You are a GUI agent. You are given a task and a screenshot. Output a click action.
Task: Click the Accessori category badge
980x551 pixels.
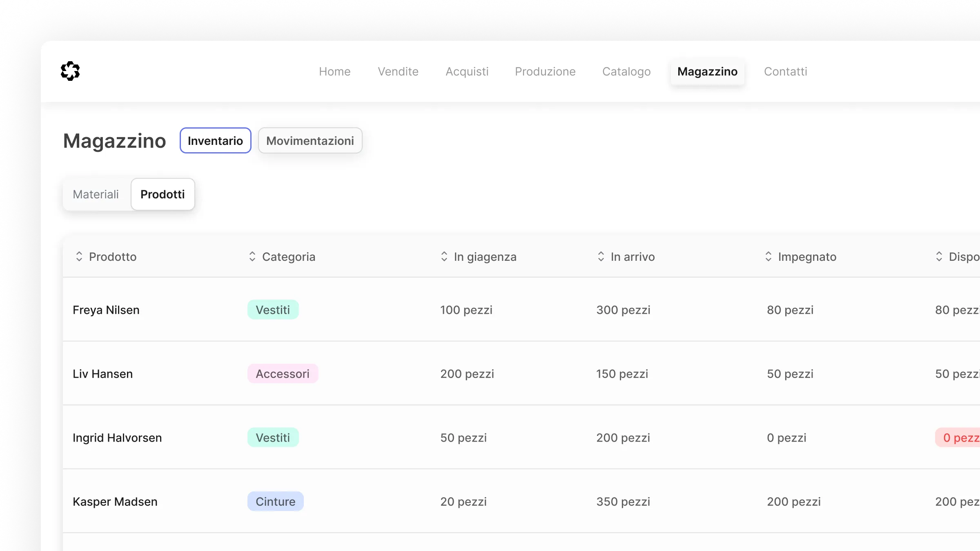tap(283, 373)
